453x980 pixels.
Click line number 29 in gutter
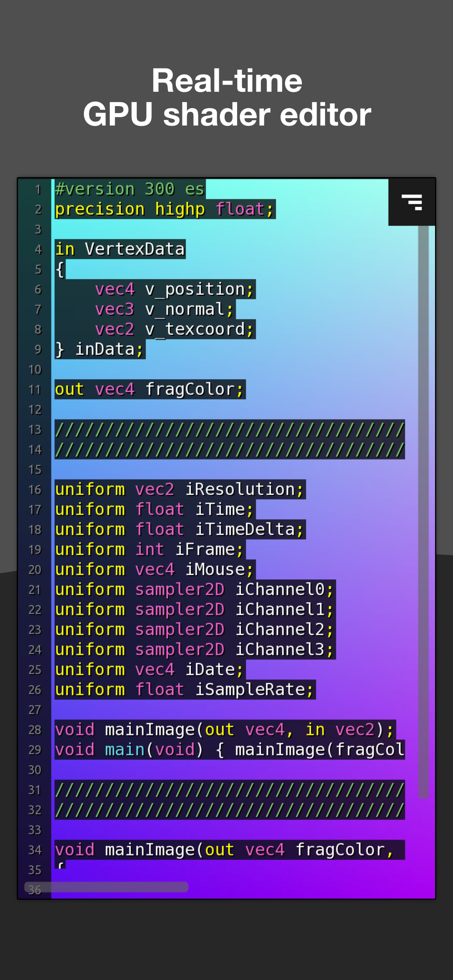tap(35, 750)
